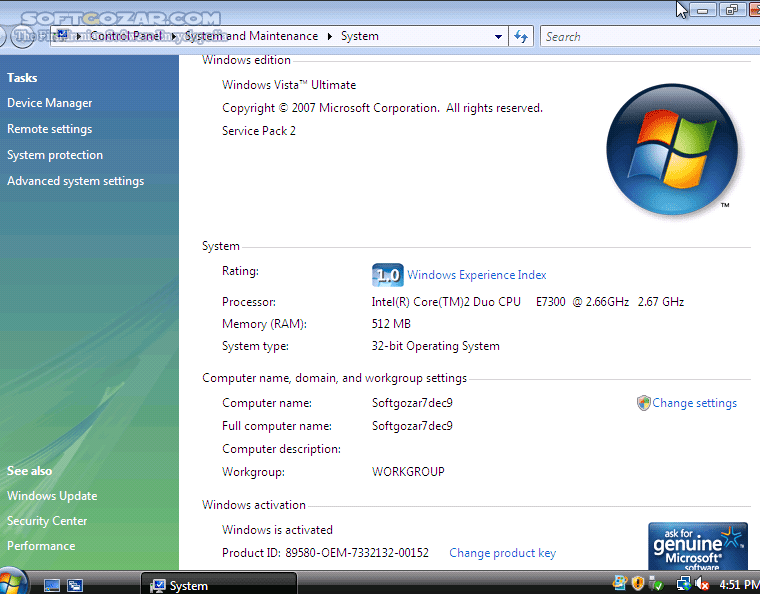The height and width of the screenshot is (594, 760).
Task: Click Control Panel in the breadcrumb
Action: point(126,36)
